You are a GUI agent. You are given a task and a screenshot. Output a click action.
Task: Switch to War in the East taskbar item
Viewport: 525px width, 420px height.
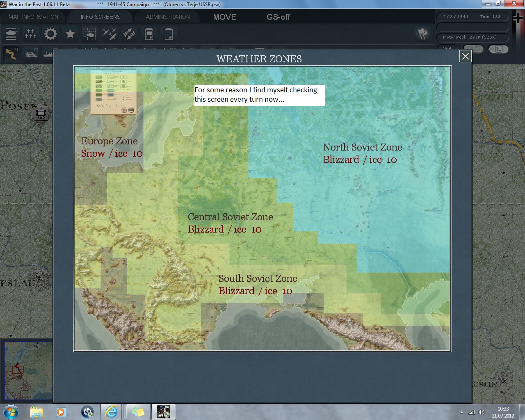coord(164,412)
